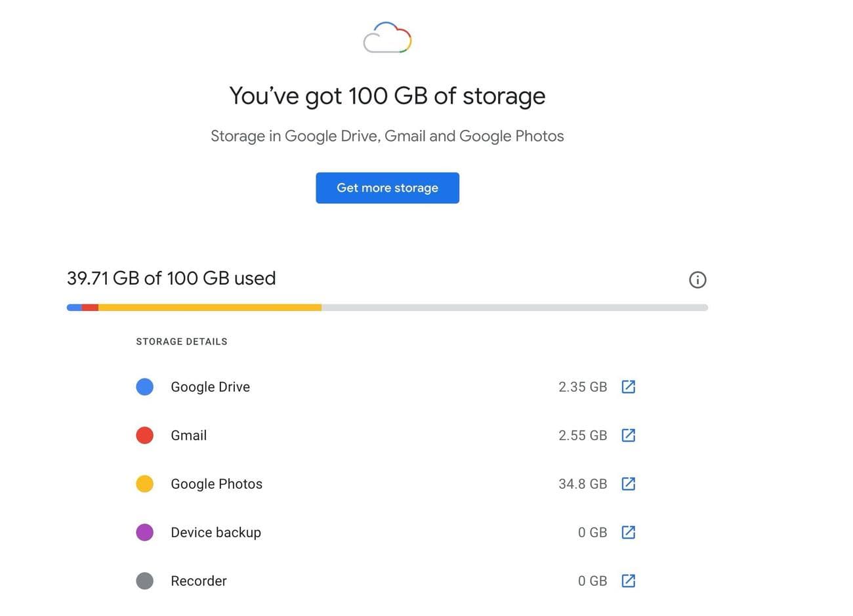Click the Get more storage button
The width and height of the screenshot is (853, 616).
[x=387, y=188]
